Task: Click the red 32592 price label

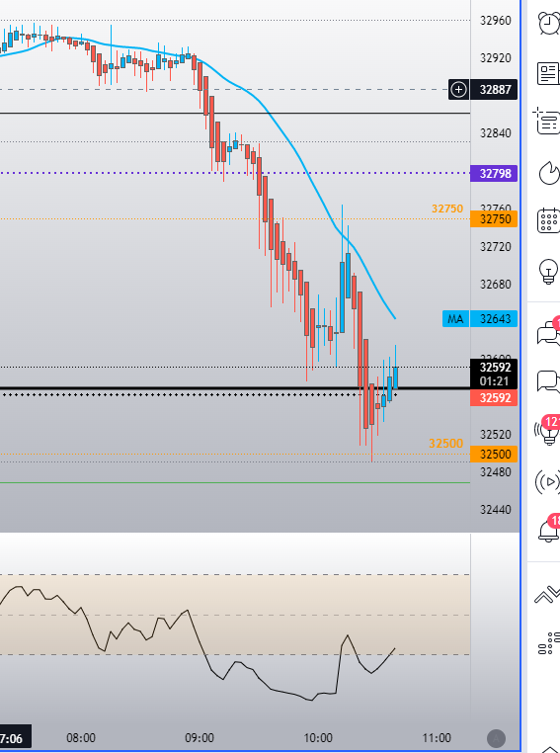Action: [494, 398]
